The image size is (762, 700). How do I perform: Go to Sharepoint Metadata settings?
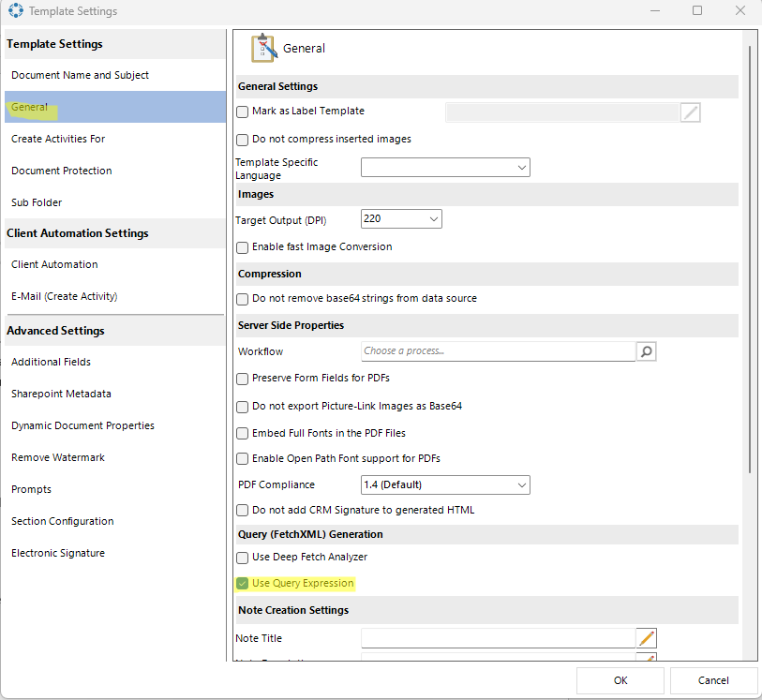click(61, 394)
